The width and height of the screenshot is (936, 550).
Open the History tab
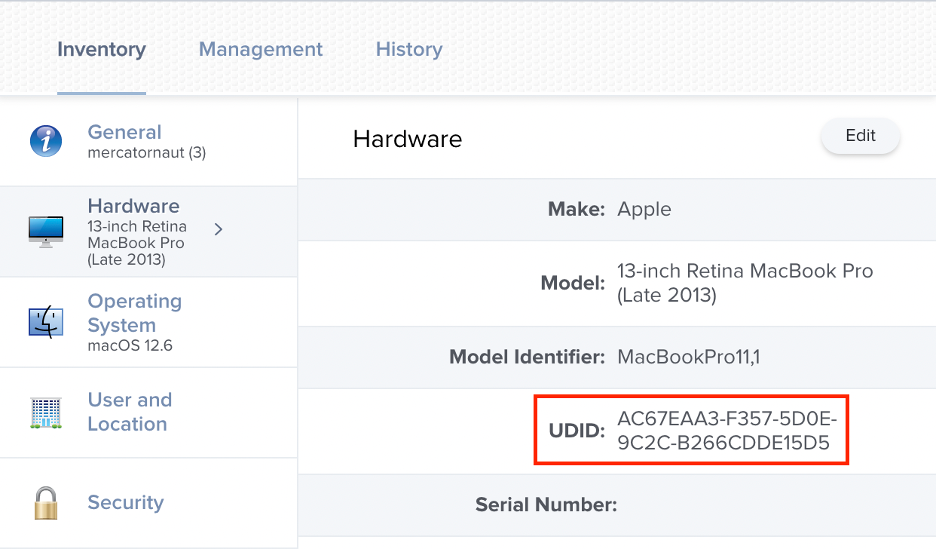[x=410, y=50]
